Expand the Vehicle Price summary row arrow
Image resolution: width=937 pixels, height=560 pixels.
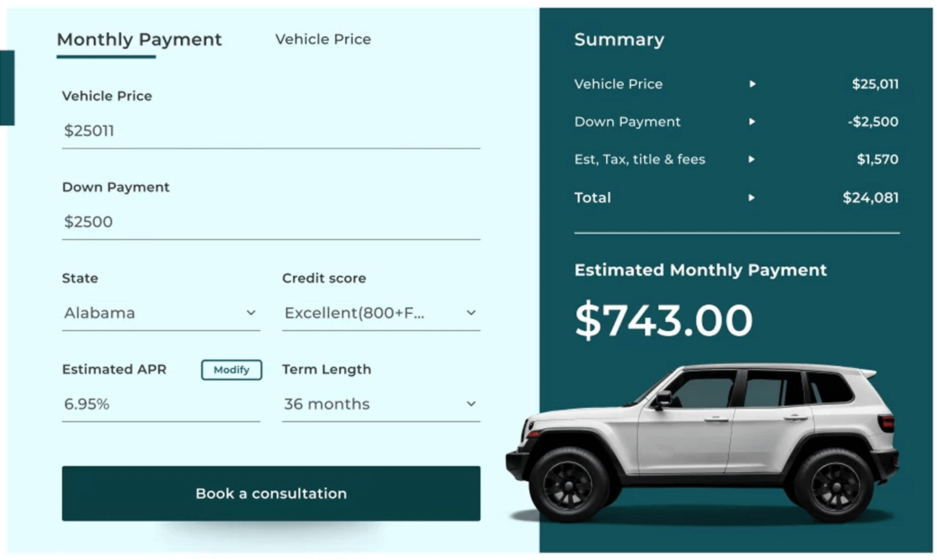pos(752,84)
